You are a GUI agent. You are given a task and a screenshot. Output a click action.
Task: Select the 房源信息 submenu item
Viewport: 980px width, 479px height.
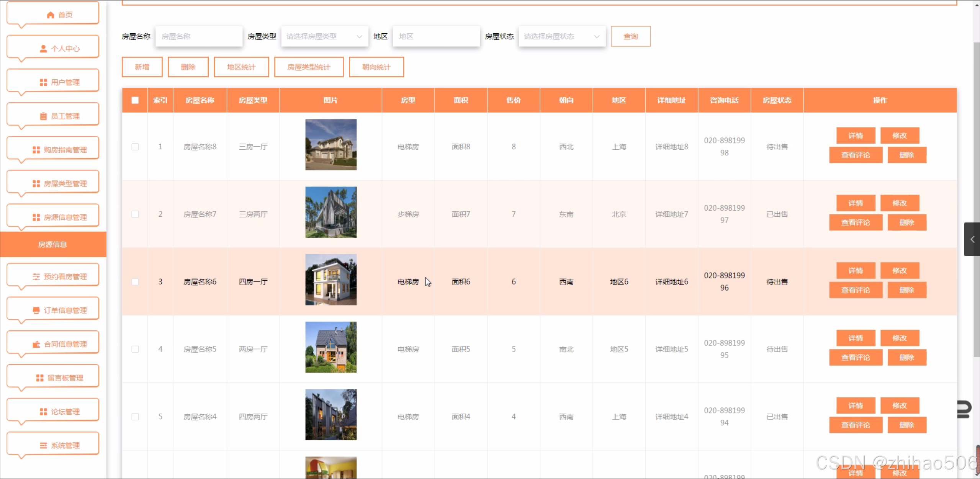53,244
